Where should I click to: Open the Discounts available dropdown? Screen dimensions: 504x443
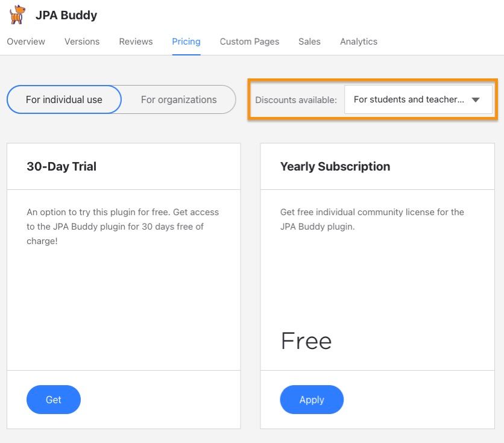pyautogui.click(x=418, y=99)
